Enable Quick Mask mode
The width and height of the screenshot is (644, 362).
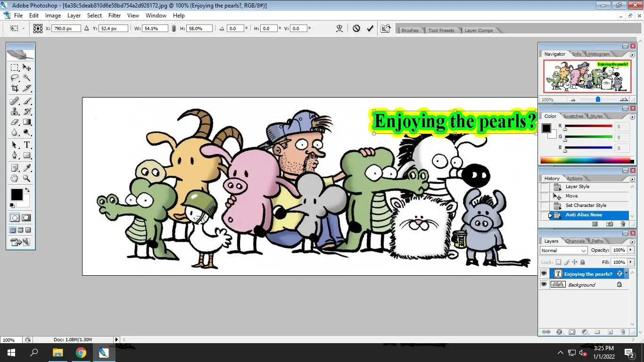pos(26,218)
